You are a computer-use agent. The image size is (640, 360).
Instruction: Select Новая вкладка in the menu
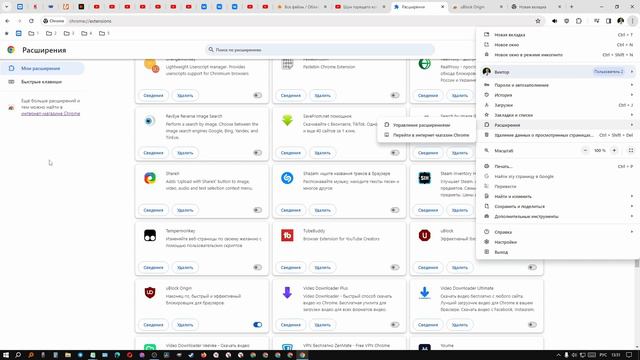pyautogui.click(x=558, y=35)
